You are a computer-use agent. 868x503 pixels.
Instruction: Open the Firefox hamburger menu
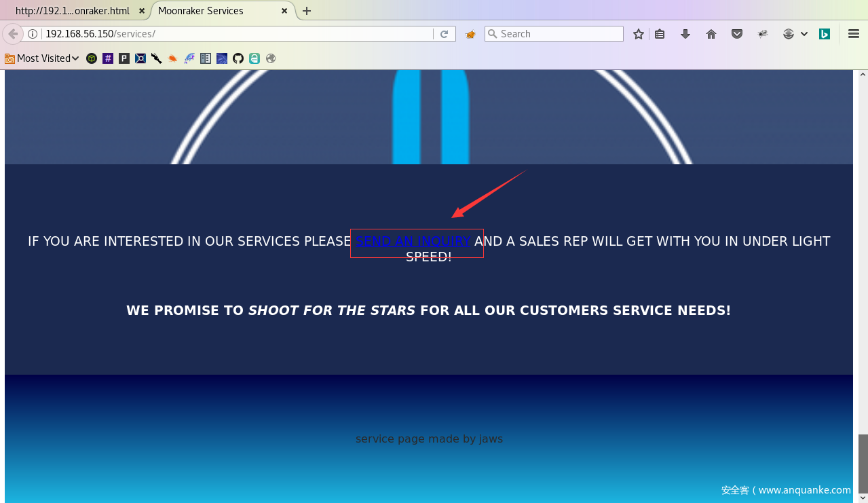[854, 34]
